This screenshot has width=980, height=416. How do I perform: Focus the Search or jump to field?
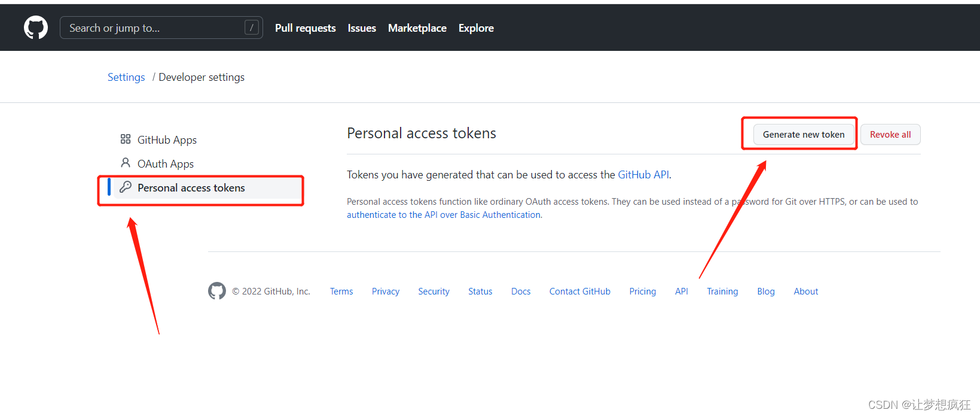point(161,28)
